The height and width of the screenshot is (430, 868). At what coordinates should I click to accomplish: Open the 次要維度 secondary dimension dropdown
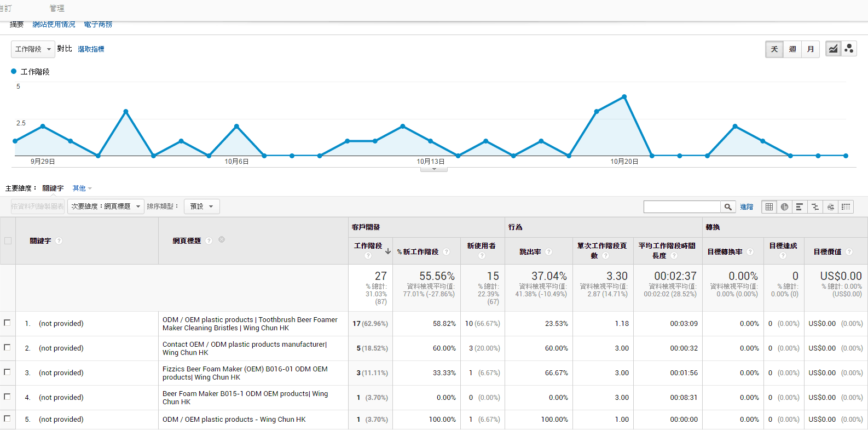106,207
